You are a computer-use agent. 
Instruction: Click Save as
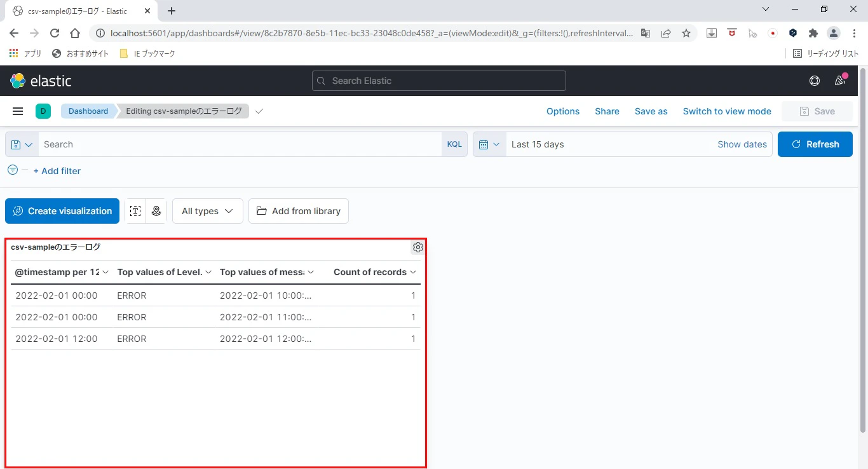(x=651, y=111)
